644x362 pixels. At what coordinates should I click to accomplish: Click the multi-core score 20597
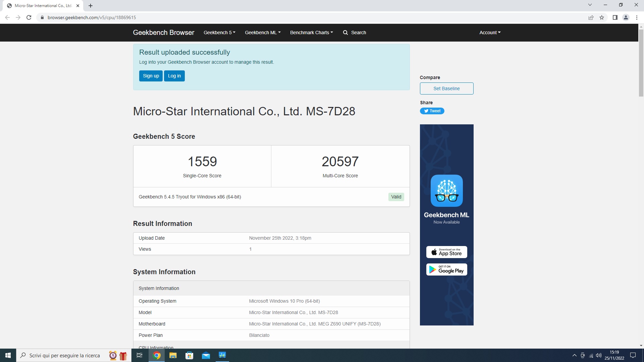[x=340, y=162]
